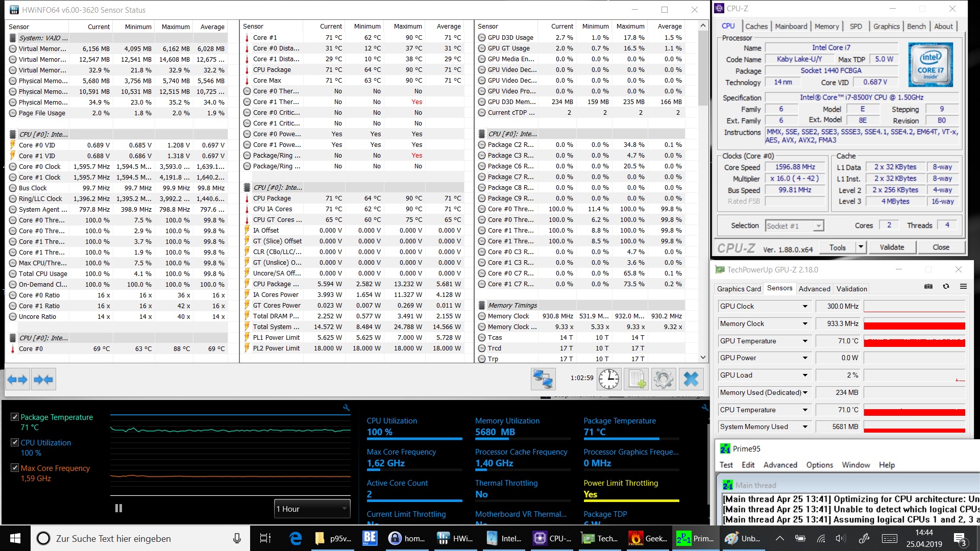Click the taskbar clock showing 14:44
980x551 pixels.
(x=924, y=538)
